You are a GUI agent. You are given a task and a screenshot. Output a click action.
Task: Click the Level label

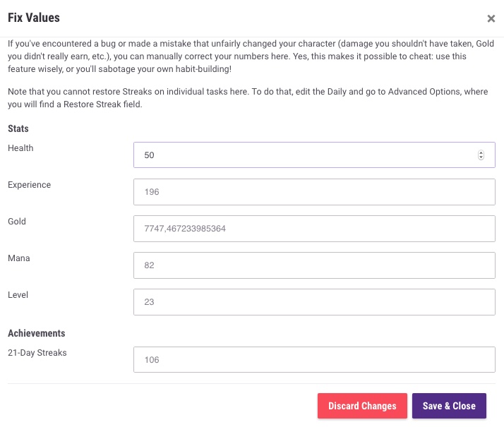pyautogui.click(x=18, y=295)
